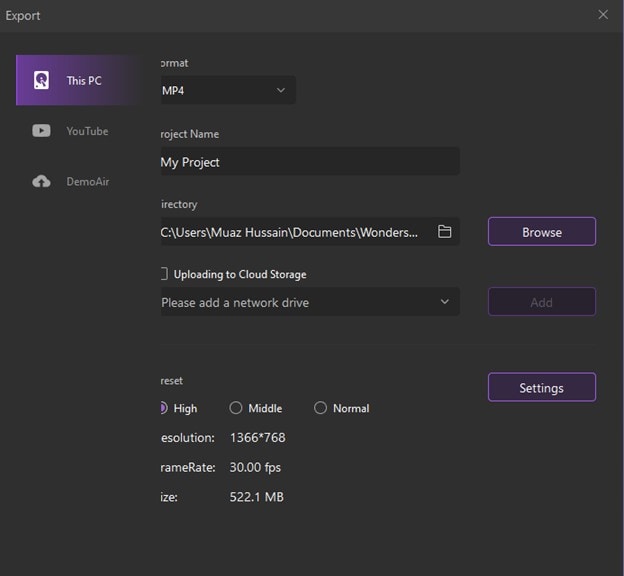This screenshot has height=576, width=624.
Task: Select the Middle preset option
Action: [x=236, y=408]
